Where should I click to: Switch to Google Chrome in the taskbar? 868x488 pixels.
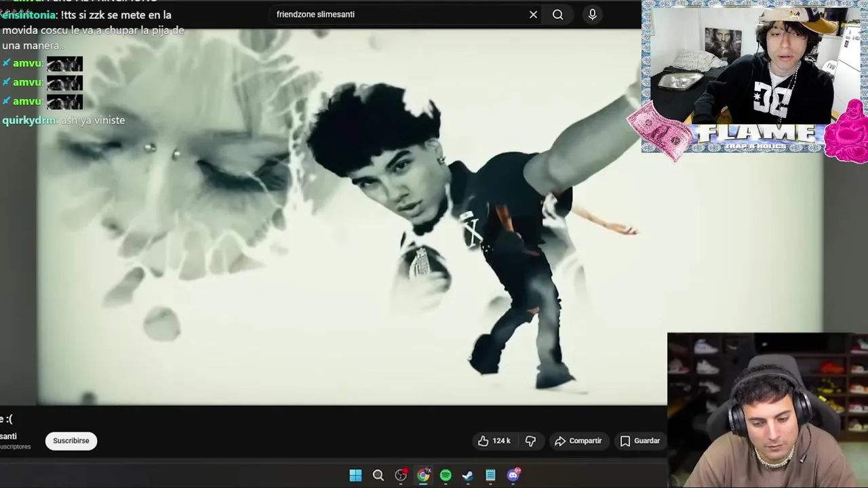click(423, 475)
